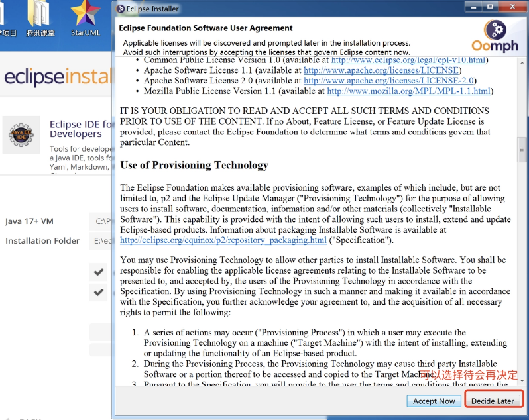Toggle the first checkmark option
Viewport: 529px width, 420px height.
pyautogui.click(x=99, y=272)
